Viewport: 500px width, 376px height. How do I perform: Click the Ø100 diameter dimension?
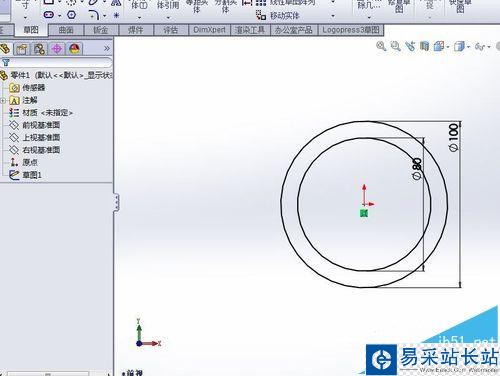pos(454,138)
